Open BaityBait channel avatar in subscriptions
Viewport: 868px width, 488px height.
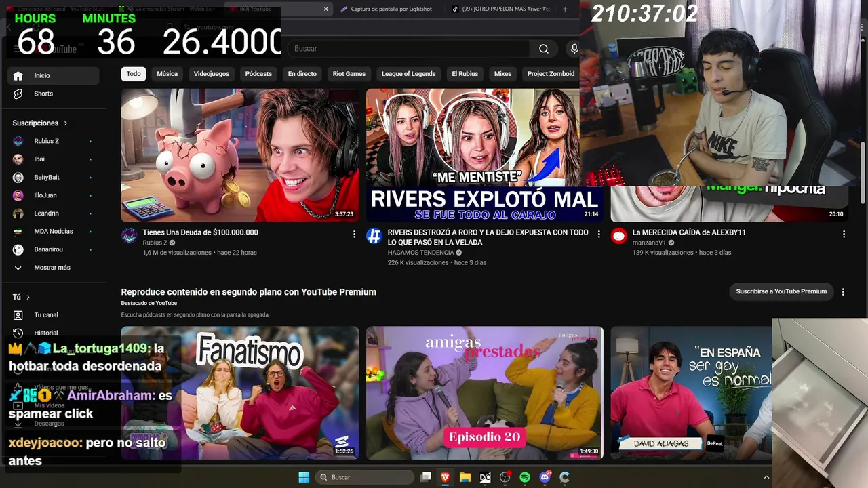coord(18,177)
